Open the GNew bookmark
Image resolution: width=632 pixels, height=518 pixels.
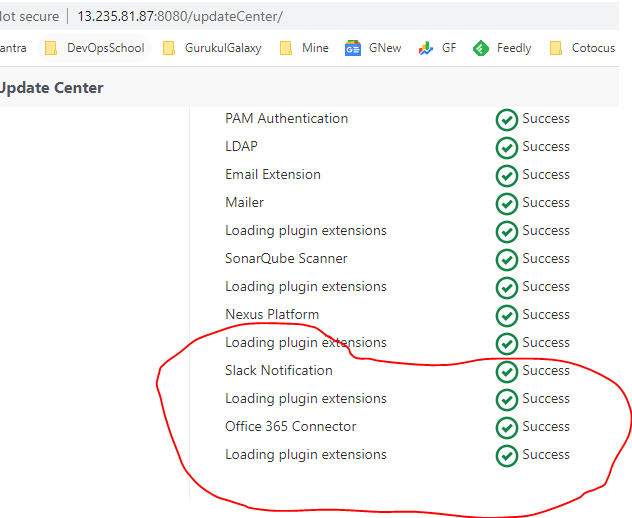point(373,48)
